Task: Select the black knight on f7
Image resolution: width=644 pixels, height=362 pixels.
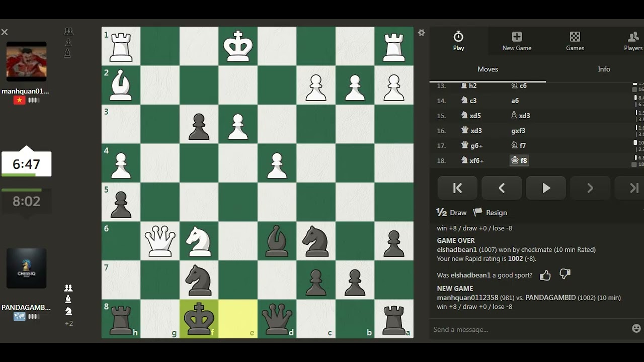Action: coord(199,280)
